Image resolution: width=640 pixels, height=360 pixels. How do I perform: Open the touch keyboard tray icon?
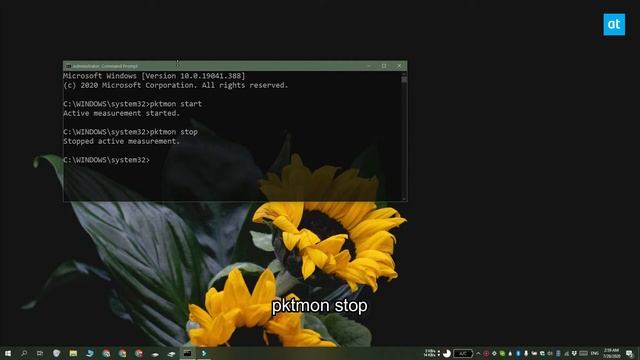[x=584, y=353]
